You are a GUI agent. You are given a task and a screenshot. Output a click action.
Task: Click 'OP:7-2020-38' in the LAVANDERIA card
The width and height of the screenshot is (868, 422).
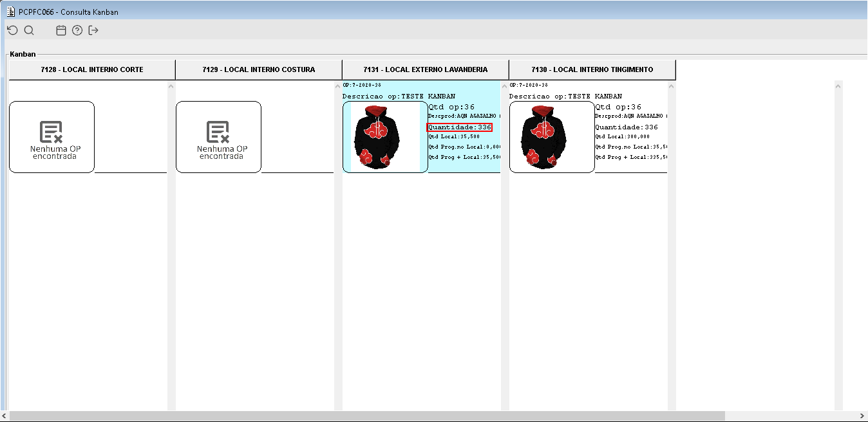pos(362,85)
